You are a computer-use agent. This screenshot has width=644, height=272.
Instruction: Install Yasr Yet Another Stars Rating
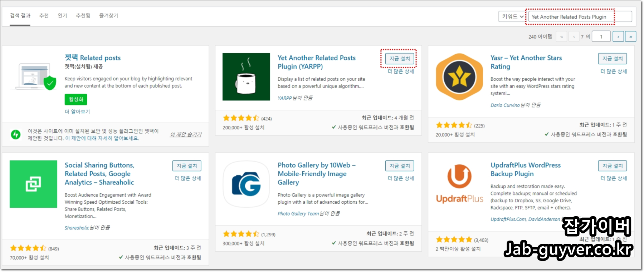(x=613, y=59)
